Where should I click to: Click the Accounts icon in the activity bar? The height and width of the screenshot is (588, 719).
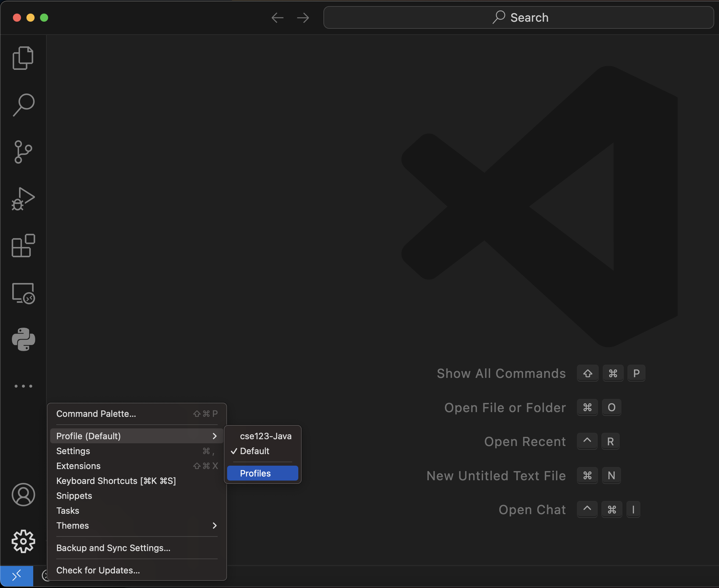tap(23, 495)
